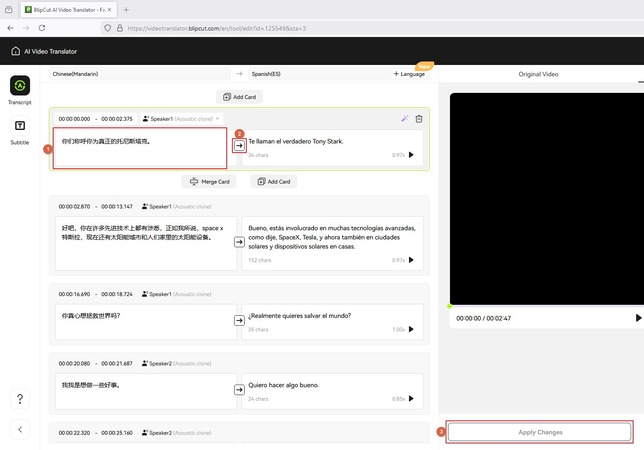This screenshot has height=450, width=644.
Task: Click the first Chinese transcript text box
Action: pos(140,147)
